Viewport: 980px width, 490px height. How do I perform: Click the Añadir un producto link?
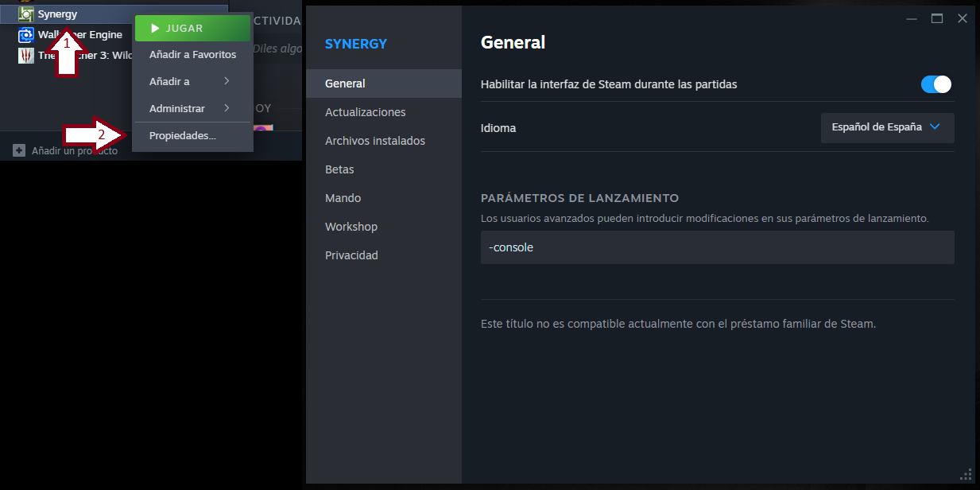pyautogui.click(x=75, y=151)
